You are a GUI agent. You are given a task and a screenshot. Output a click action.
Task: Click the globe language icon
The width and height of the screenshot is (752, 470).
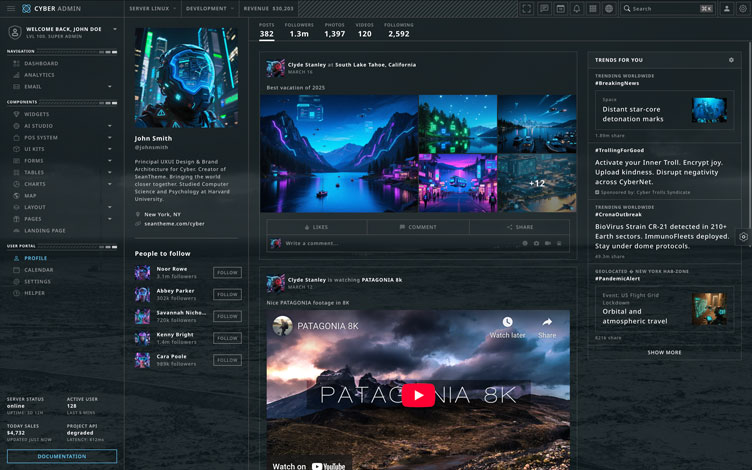609,8
